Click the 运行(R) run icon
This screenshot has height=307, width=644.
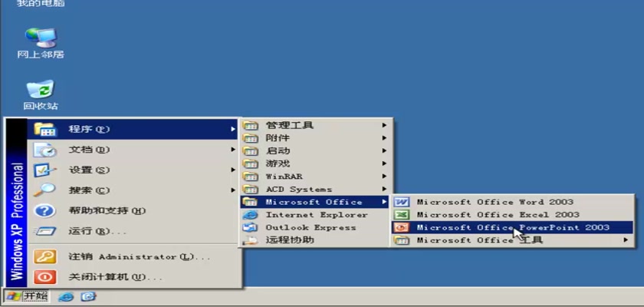coord(44,231)
